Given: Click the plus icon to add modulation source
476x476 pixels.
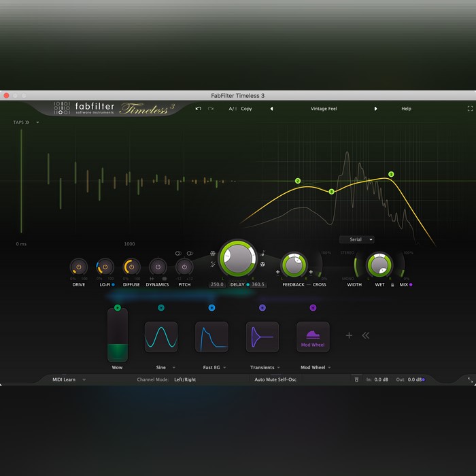Looking at the screenshot, I should tap(350, 335).
